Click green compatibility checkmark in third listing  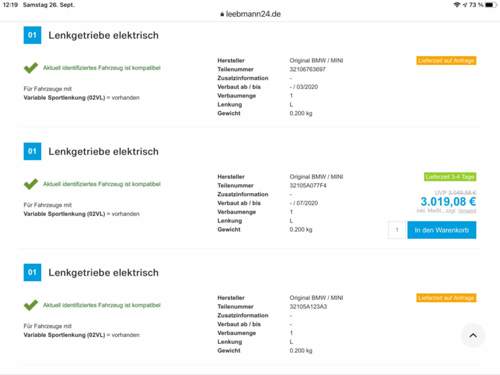click(x=31, y=305)
